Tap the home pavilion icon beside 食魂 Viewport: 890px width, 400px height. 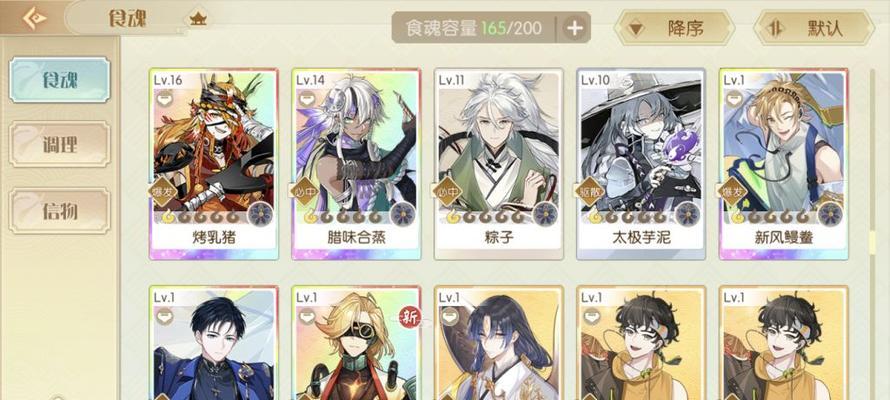click(x=198, y=19)
